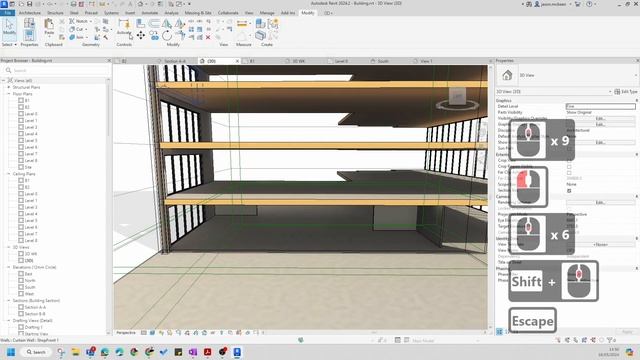
Task: Collapse the Elevations node
Action: pos(9,267)
